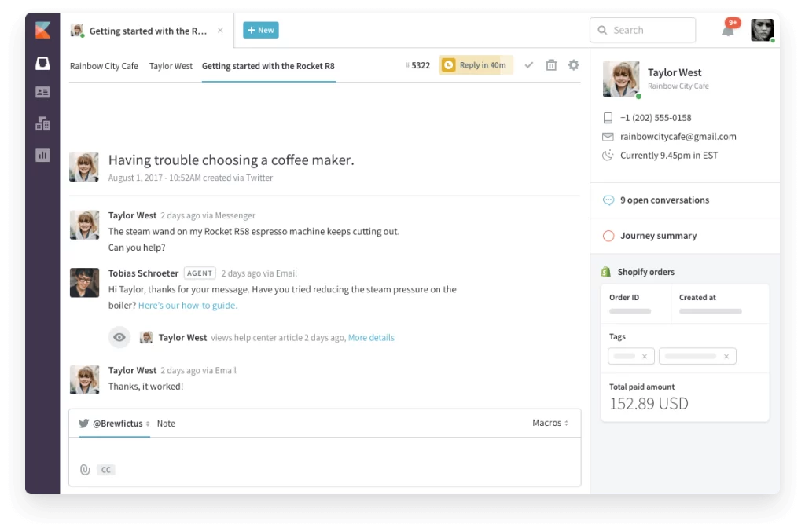Mark conversation complete with checkmark icon
Screen dimensions: 805x532
(529, 65)
